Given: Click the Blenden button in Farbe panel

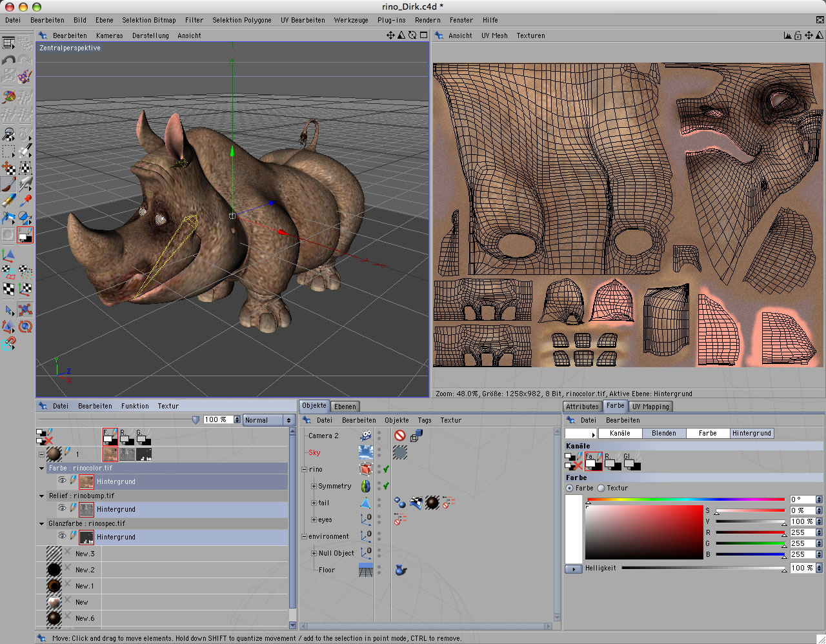Looking at the screenshot, I should point(663,433).
